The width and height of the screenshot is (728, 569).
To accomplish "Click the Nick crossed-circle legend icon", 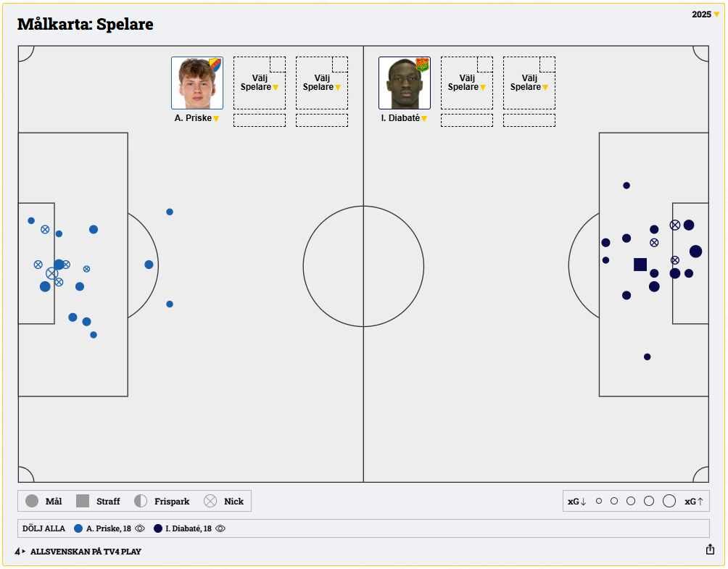I will [x=210, y=501].
